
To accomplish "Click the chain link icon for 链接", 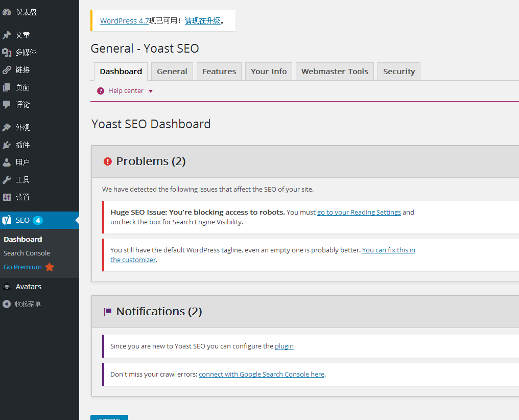I will point(7,70).
